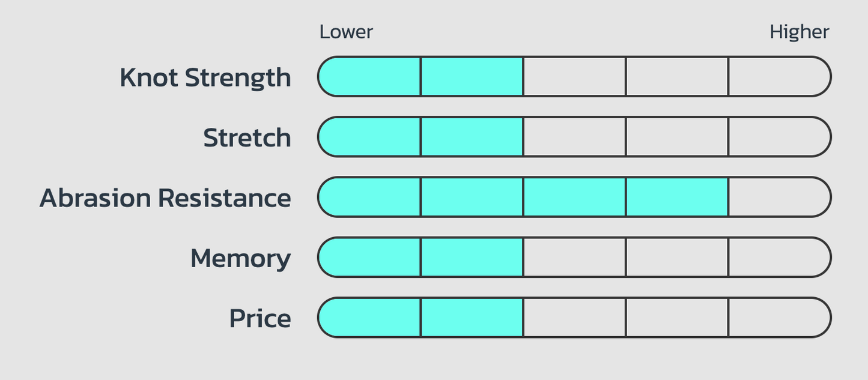The width and height of the screenshot is (868, 380).
Task: Click the Knot Strength label
Action: [x=205, y=77]
